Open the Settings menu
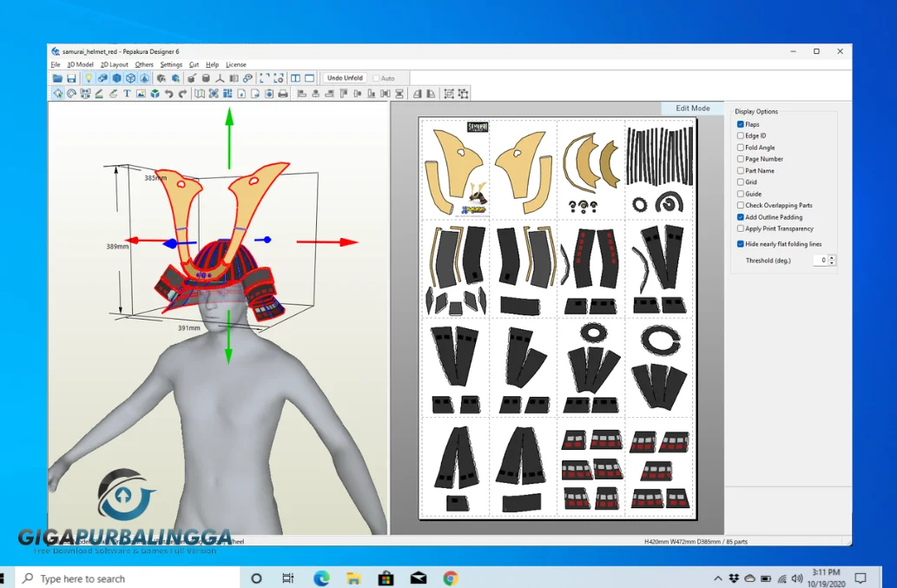The height and width of the screenshot is (588, 897). [171, 64]
